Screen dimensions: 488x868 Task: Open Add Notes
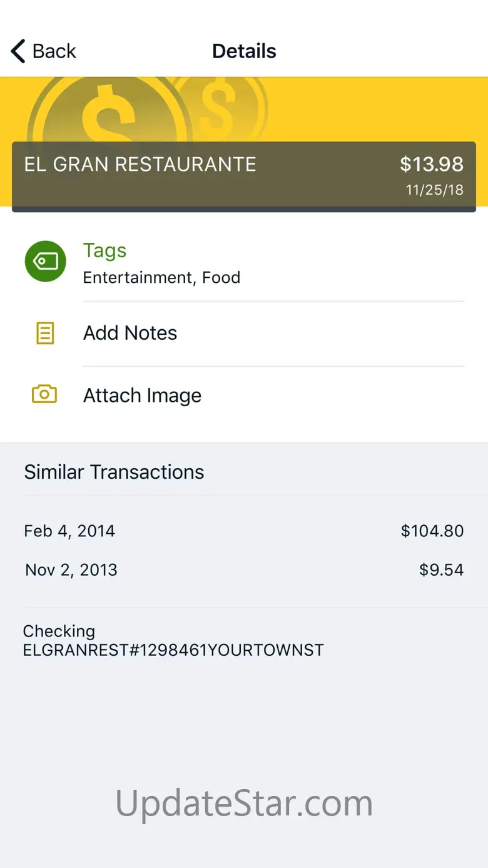pyautogui.click(x=130, y=333)
